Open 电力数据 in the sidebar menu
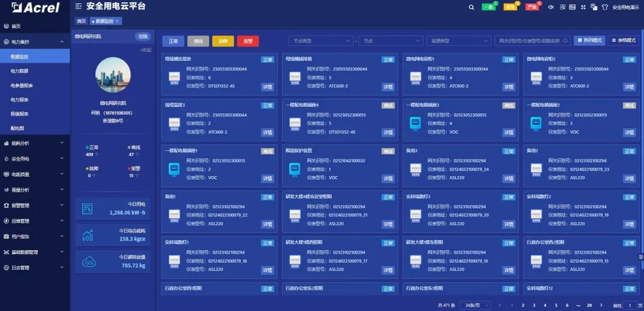 point(19,71)
